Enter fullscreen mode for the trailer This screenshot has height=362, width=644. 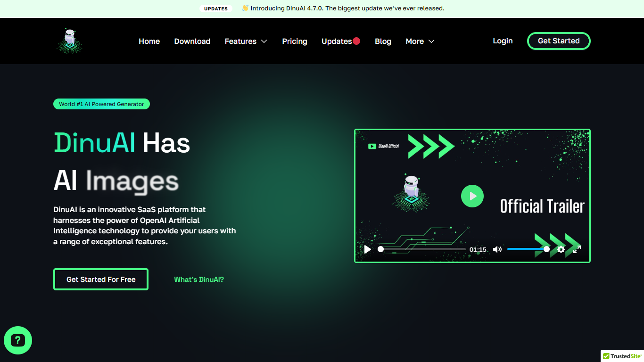click(577, 249)
